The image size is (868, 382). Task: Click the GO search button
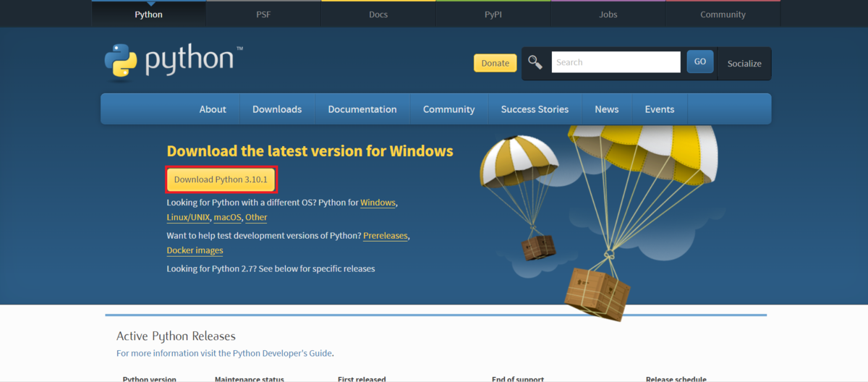pyautogui.click(x=700, y=62)
